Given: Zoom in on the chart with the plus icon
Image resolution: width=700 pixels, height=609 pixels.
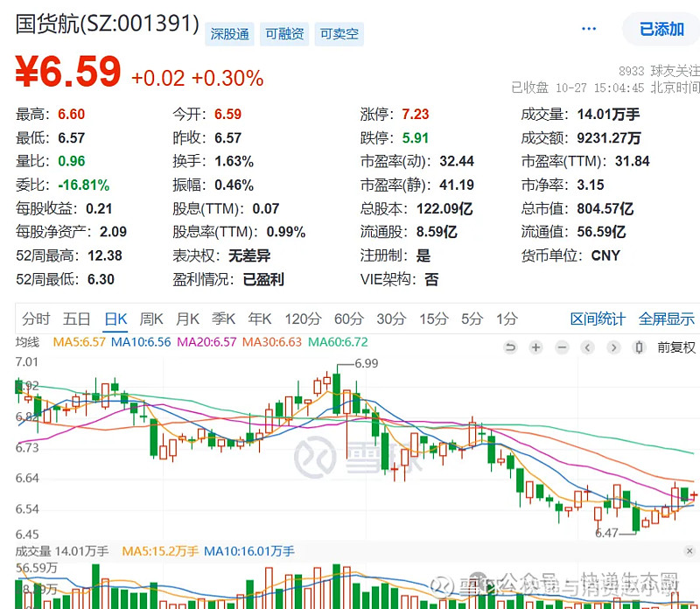Looking at the screenshot, I should pos(535,347).
